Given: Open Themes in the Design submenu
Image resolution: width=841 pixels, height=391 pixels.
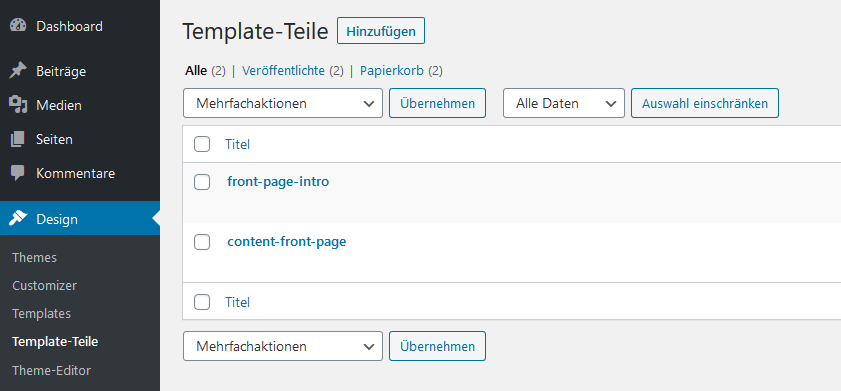Looking at the screenshot, I should click(34, 257).
